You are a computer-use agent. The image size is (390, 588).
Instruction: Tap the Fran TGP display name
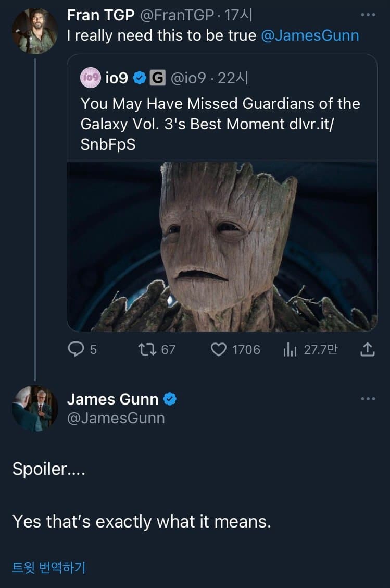pyautogui.click(x=100, y=16)
